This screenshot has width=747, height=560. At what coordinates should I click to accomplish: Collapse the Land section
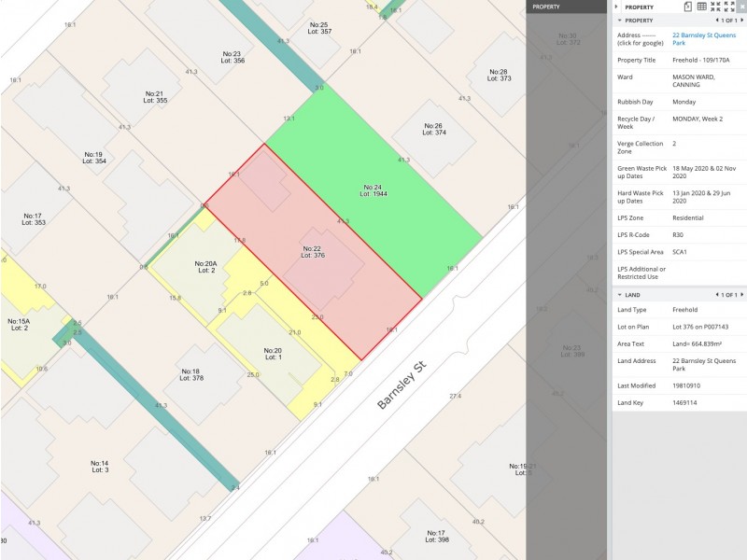click(x=618, y=295)
